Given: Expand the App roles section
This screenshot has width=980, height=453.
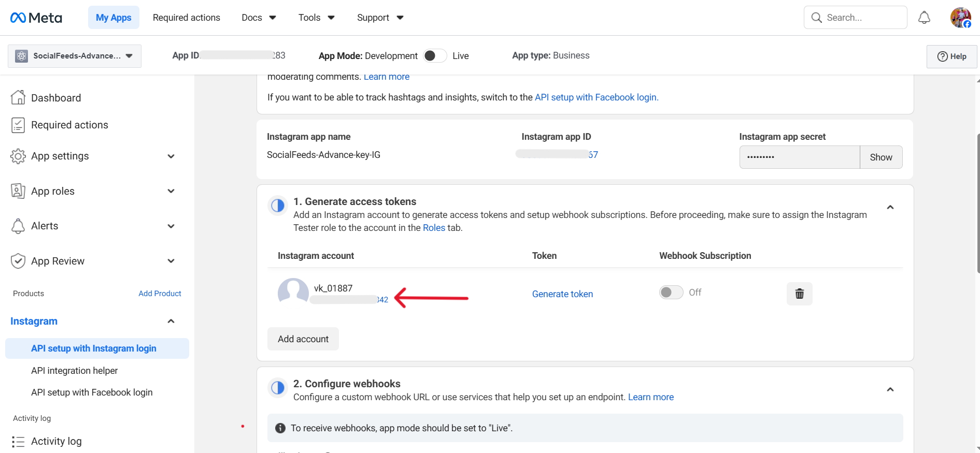Looking at the screenshot, I should click(x=171, y=191).
